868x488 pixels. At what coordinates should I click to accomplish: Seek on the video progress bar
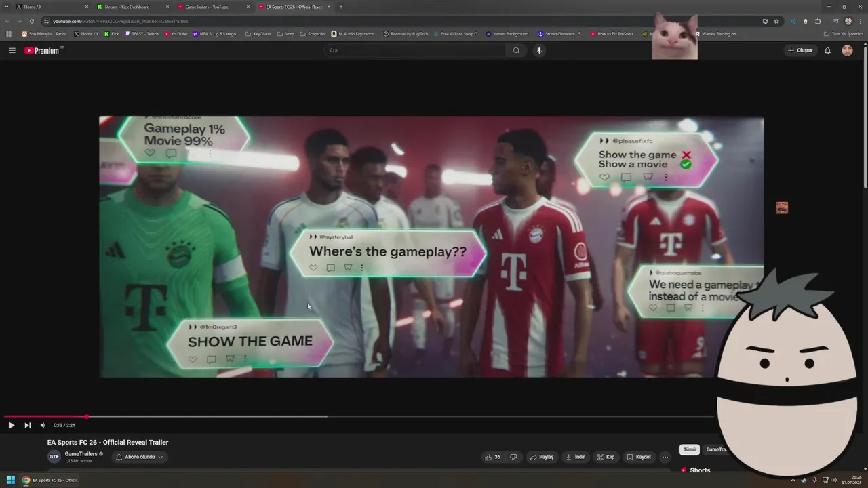(359, 416)
